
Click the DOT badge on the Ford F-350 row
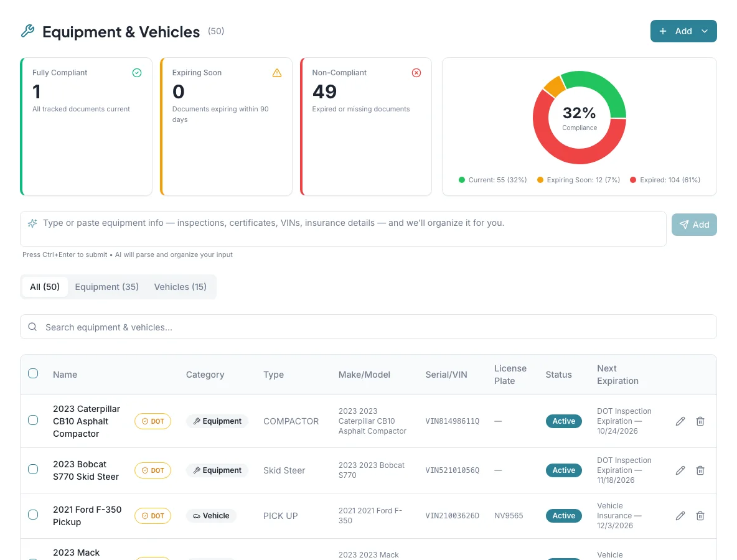(153, 516)
